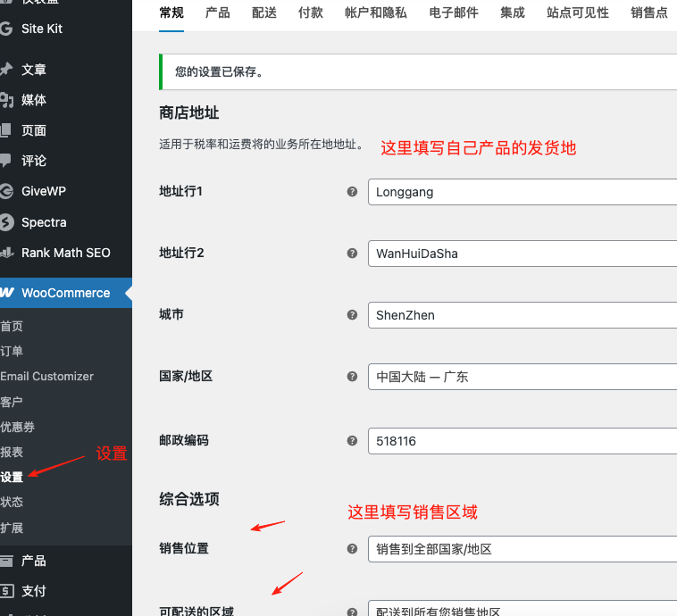Switch to the 帐户和隐私 tab

(375, 12)
